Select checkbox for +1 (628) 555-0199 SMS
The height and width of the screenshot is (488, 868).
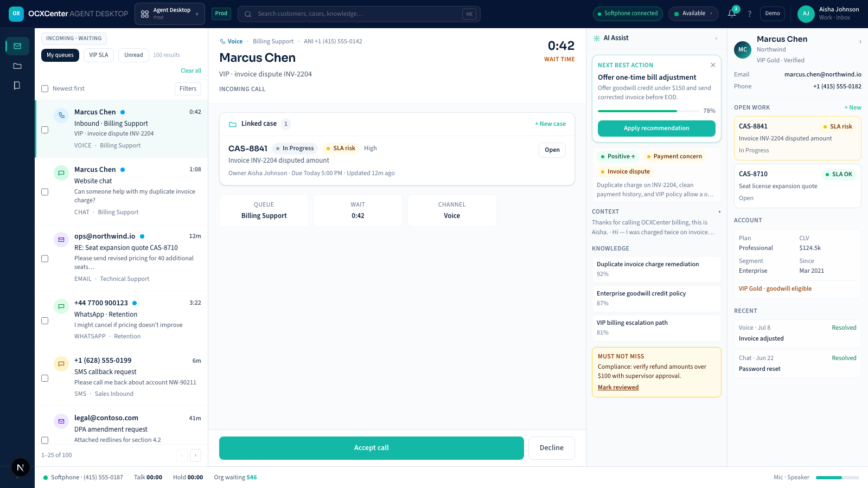(45, 378)
